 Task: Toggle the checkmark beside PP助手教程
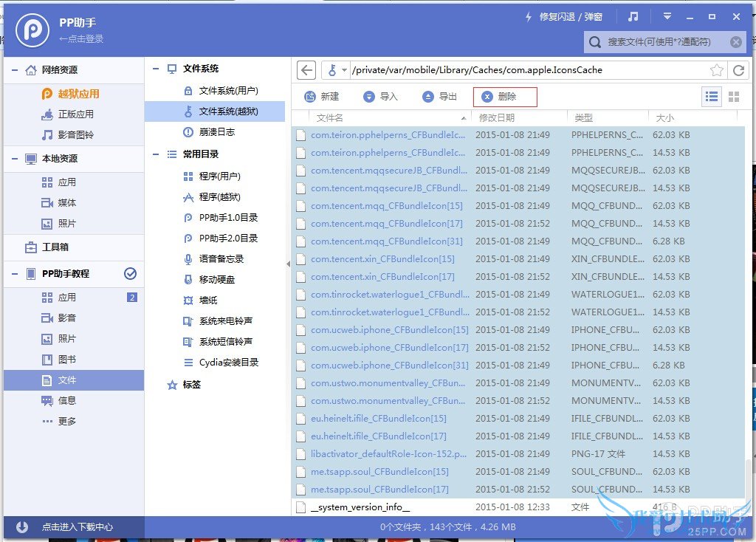coord(131,273)
